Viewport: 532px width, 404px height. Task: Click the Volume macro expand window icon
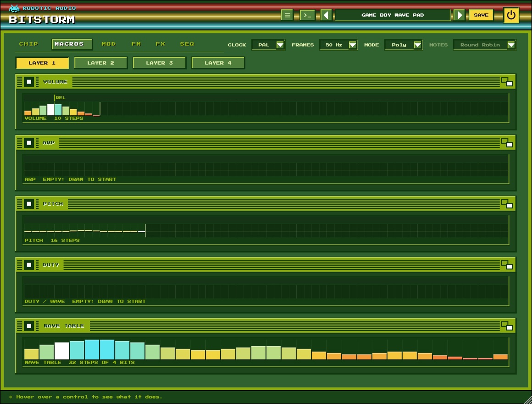click(507, 82)
